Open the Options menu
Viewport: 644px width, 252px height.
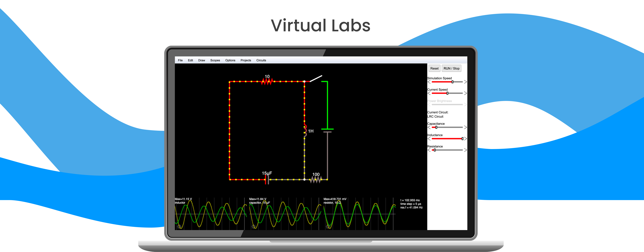pos(230,60)
